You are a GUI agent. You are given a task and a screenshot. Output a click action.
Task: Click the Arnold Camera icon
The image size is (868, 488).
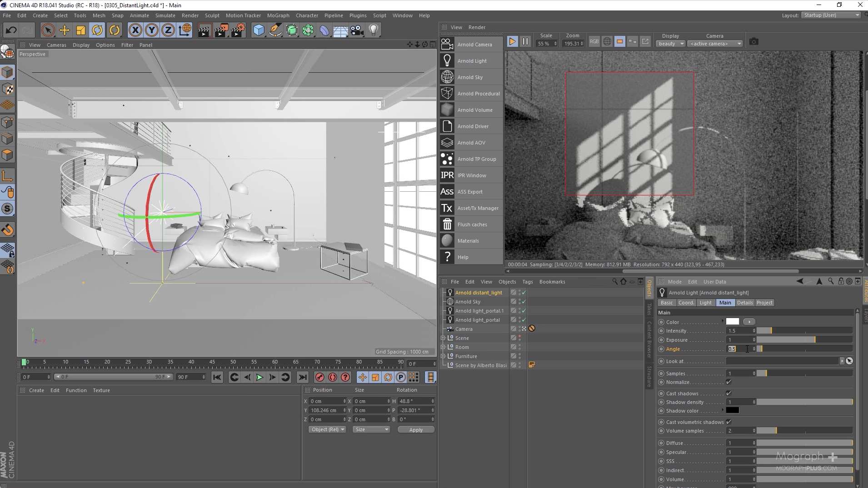[x=447, y=44]
